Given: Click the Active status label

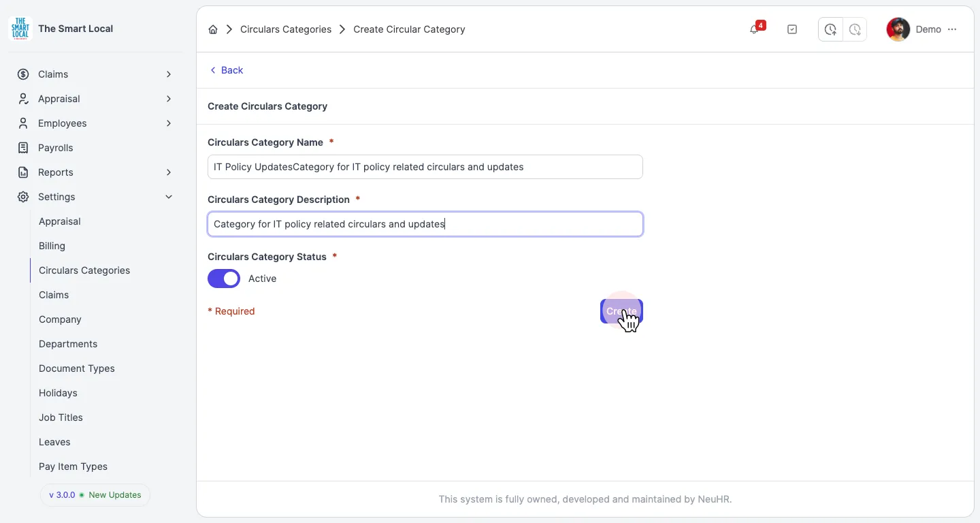Looking at the screenshot, I should tap(262, 279).
